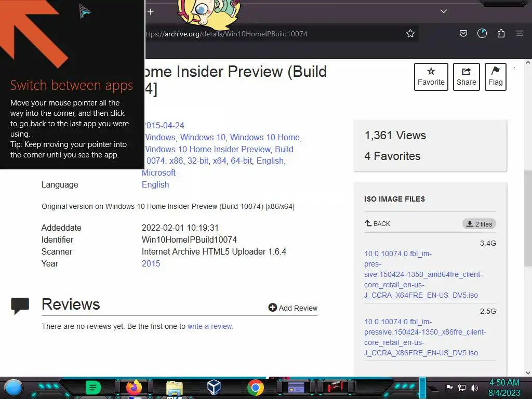This screenshot has width=532, height=399.
Task: Open the Microsoft topic link
Action: click(x=158, y=172)
